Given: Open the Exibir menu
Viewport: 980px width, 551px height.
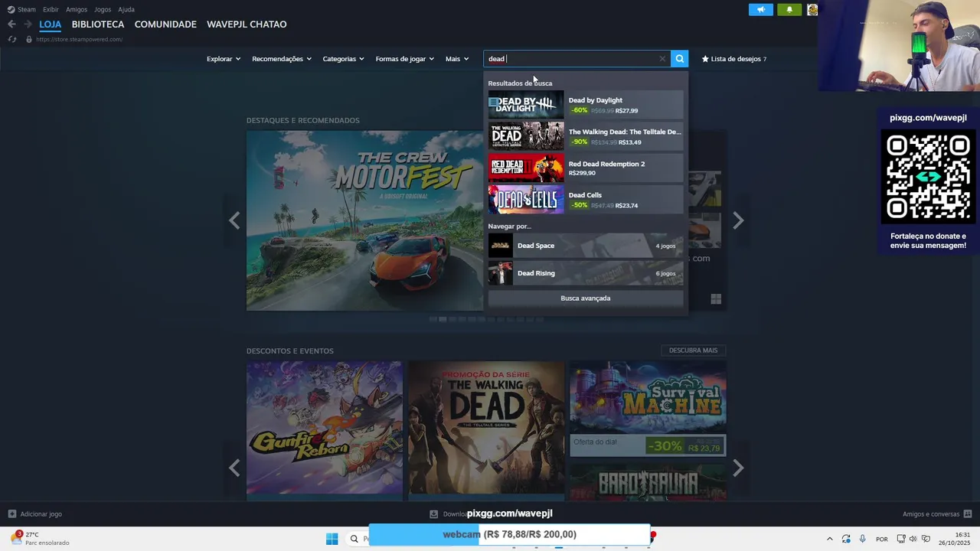Looking at the screenshot, I should pyautogui.click(x=51, y=9).
